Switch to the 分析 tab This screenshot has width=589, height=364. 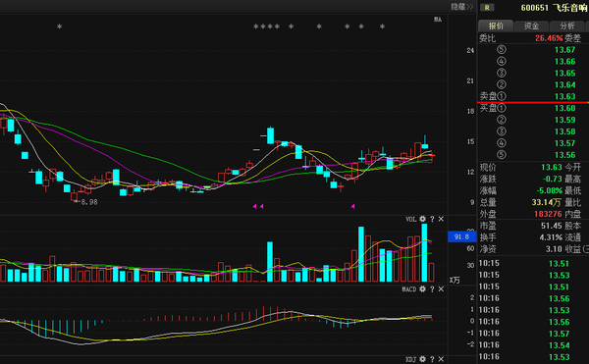tap(567, 26)
